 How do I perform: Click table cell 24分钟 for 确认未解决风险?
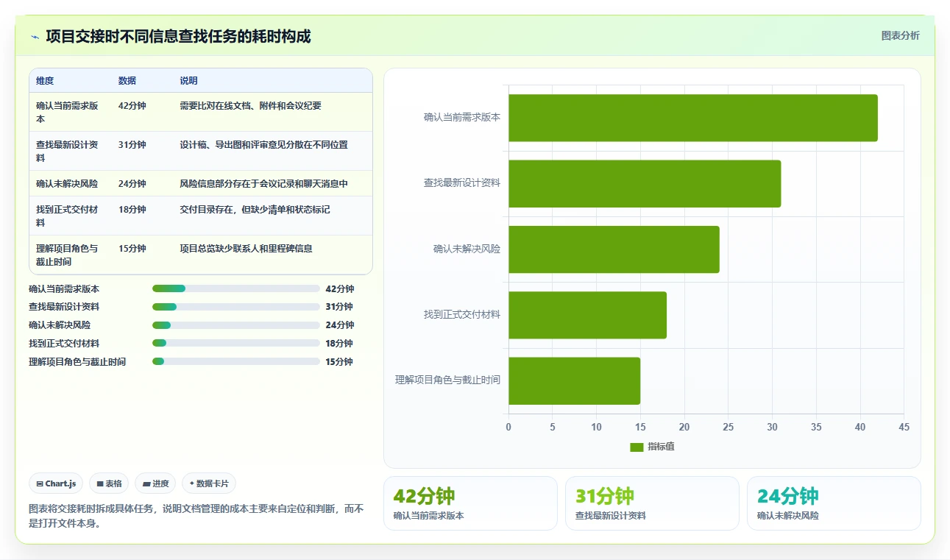click(x=132, y=184)
